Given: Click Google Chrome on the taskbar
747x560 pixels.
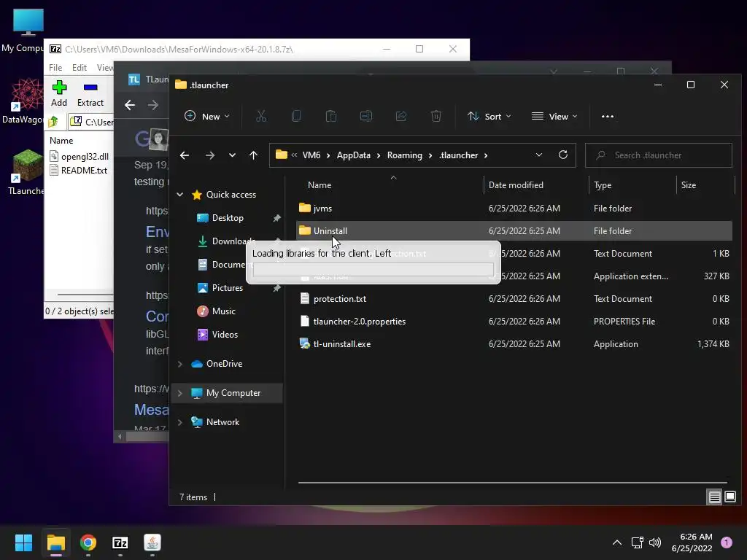Looking at the screenshot, I should [88, 542].
